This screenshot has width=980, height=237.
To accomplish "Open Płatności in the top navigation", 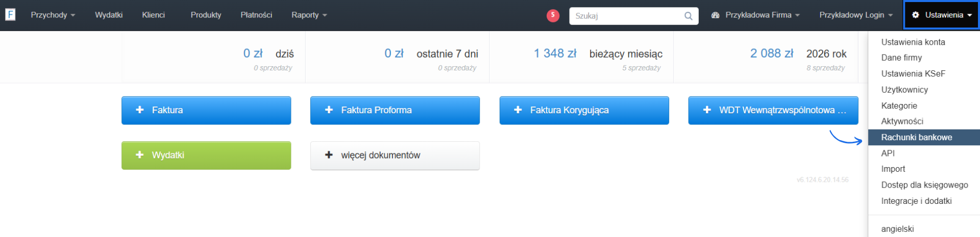I will point(256,15).
